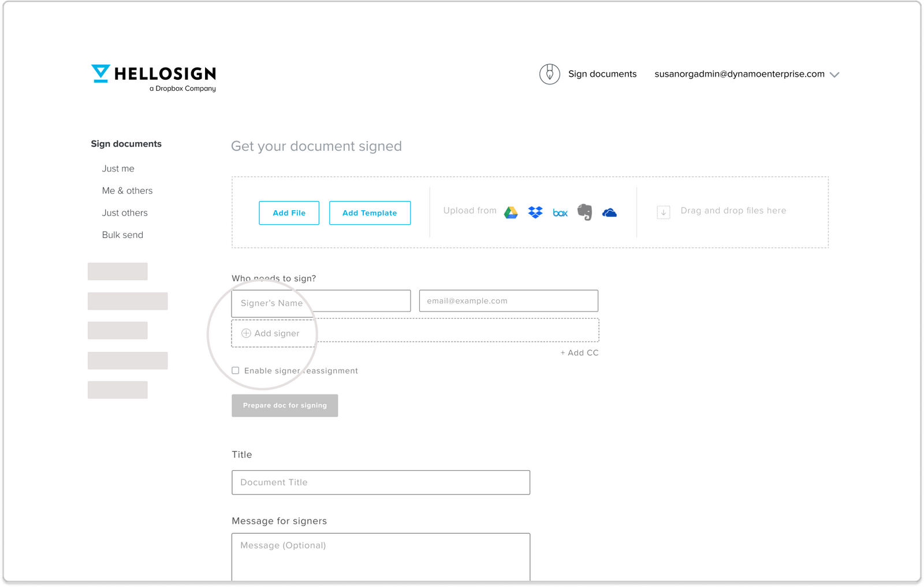This screenshot has width=924, height=587.
Task: Focus the Document Title field
Action: tap(381, 482)
